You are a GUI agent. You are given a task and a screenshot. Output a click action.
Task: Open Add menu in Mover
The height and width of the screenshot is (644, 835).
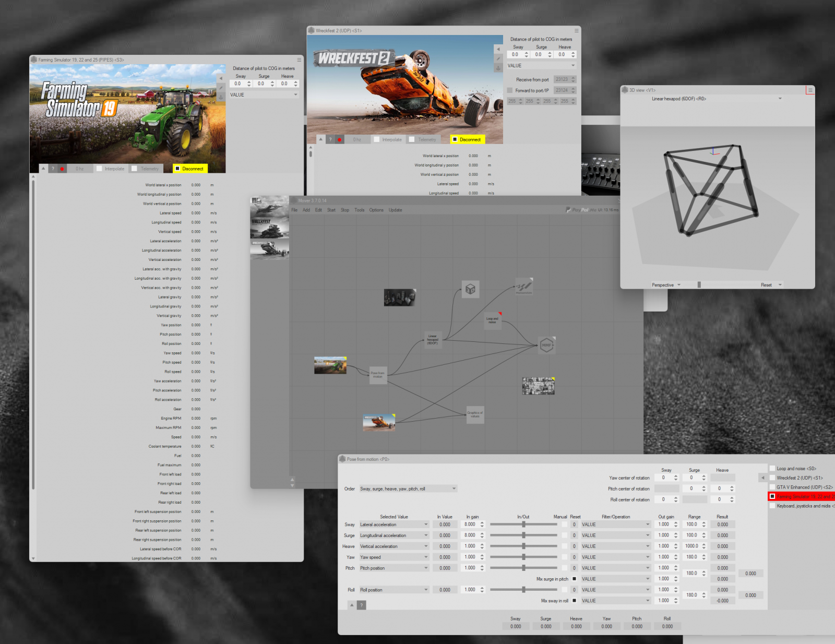point(306,210)
